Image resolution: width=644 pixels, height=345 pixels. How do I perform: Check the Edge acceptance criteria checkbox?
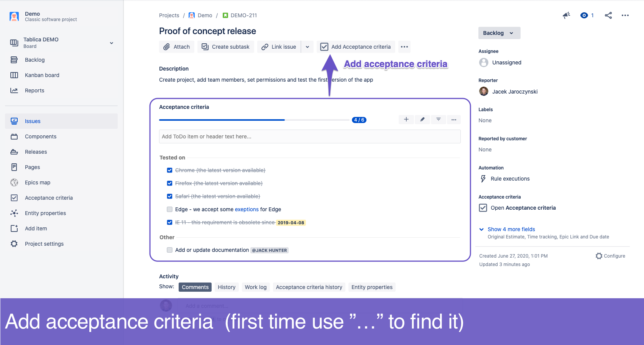(169, 209)
